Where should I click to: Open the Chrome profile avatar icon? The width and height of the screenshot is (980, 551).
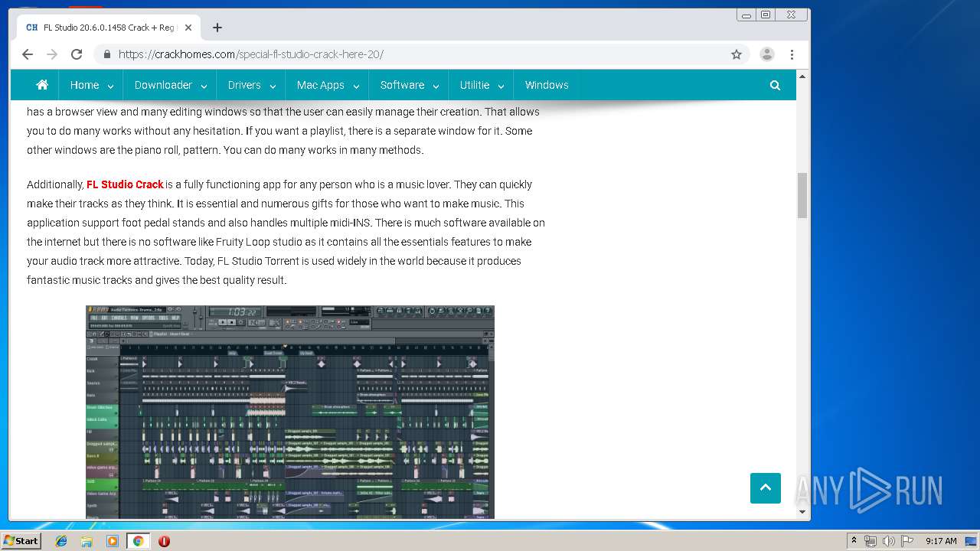(766, 54)
